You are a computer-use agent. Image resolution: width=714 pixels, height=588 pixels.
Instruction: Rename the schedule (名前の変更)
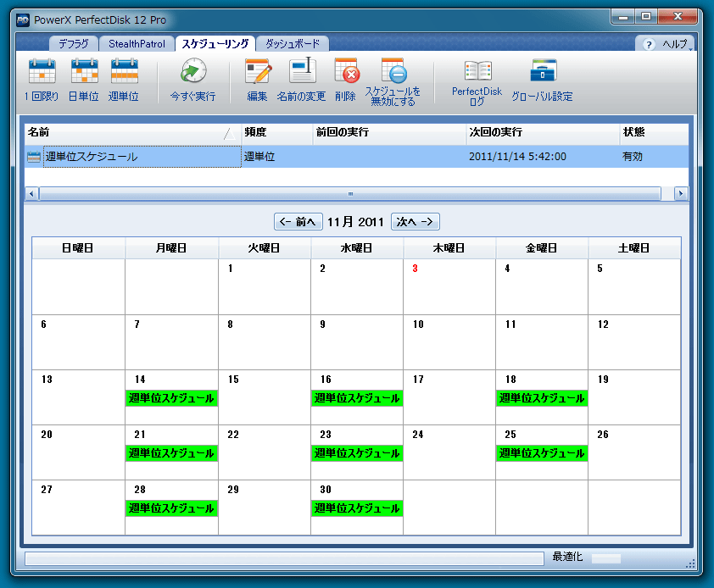click(x=301, y=80)
